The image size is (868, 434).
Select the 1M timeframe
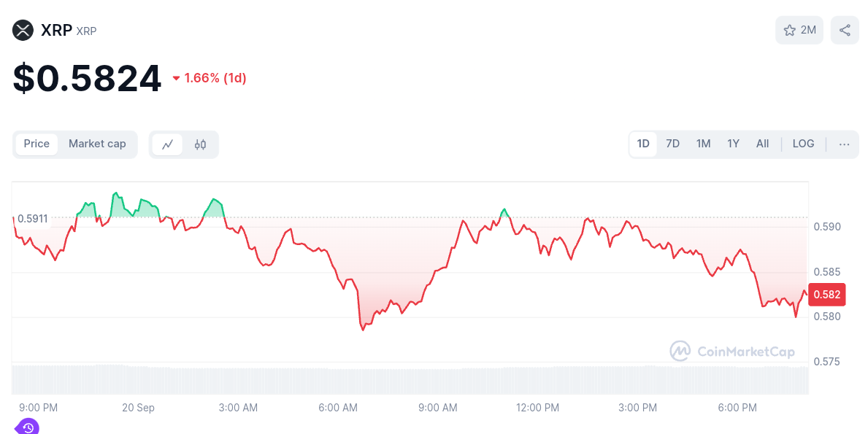703,144
